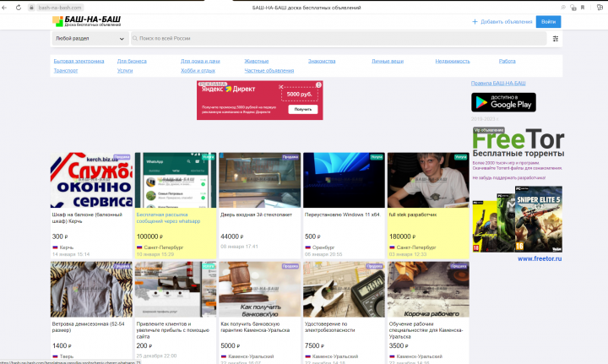Open the Удостоверение по электробезопасности image

(x=344, y=290)
